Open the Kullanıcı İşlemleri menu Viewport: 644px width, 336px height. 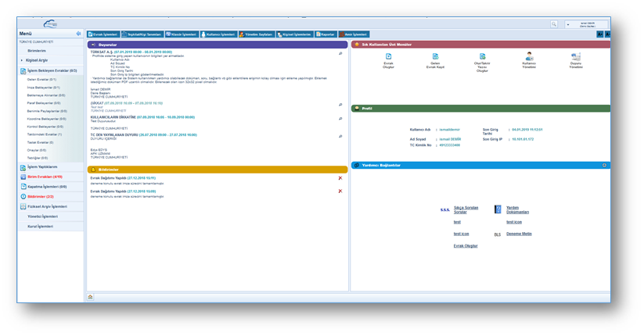tap(219, 34)
